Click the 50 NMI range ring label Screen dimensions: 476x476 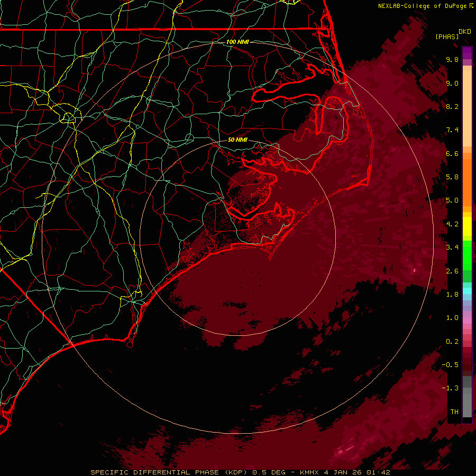[237, 140]
